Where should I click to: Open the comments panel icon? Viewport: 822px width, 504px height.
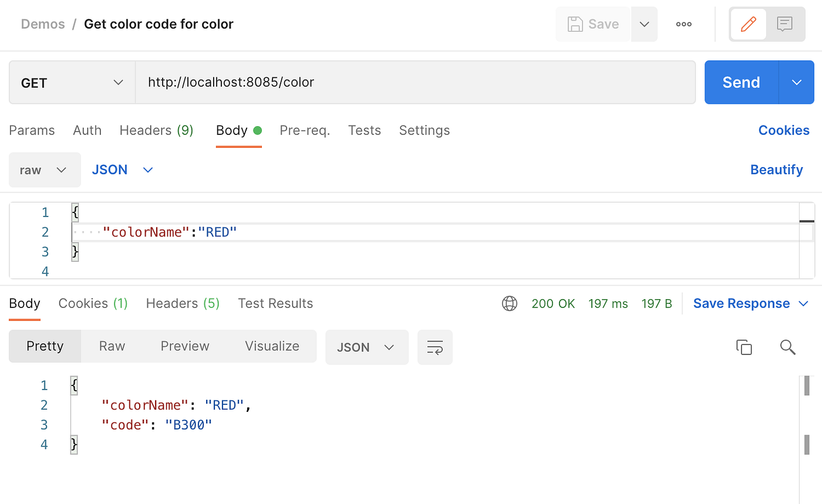click(785, 24)
